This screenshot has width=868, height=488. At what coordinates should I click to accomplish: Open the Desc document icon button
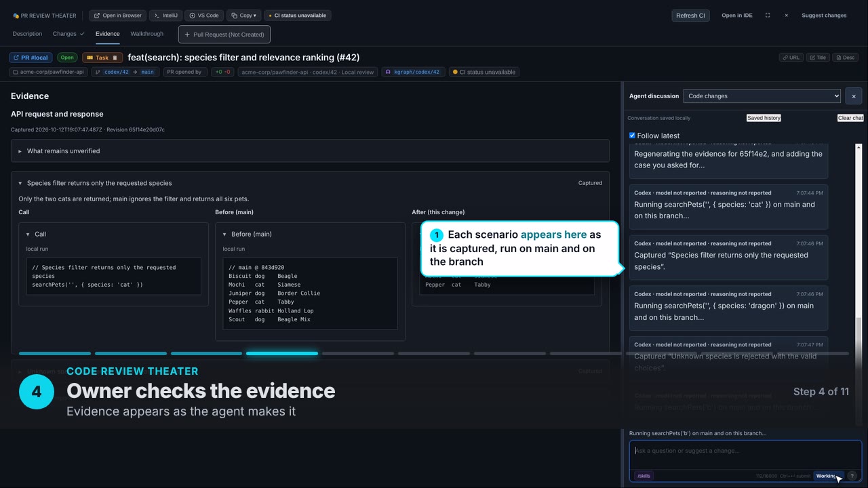(845, 58)
